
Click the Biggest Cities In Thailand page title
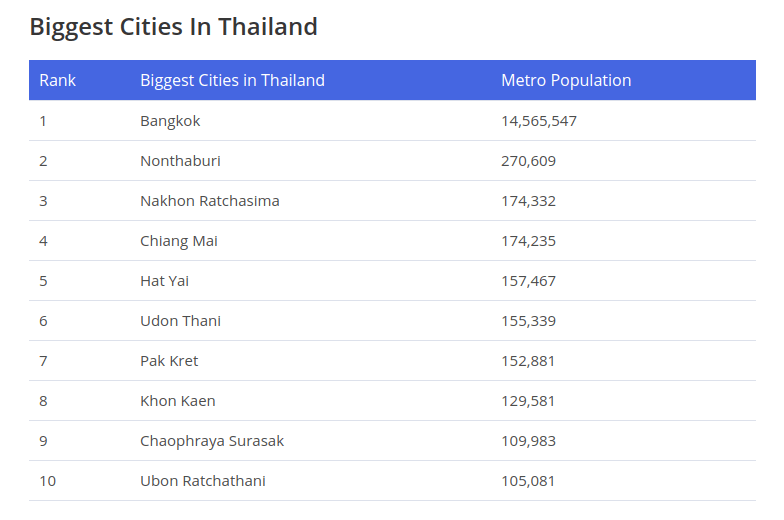[x=173, y=27]
